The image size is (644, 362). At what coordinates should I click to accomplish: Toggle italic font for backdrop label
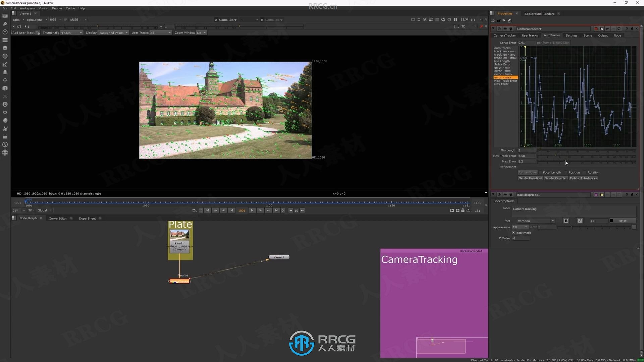580,221
